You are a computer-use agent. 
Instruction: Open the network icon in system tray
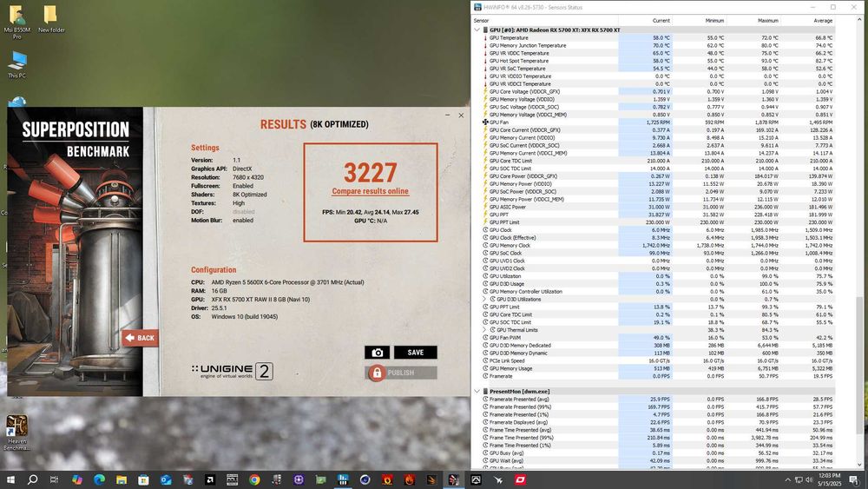point(799,479)
